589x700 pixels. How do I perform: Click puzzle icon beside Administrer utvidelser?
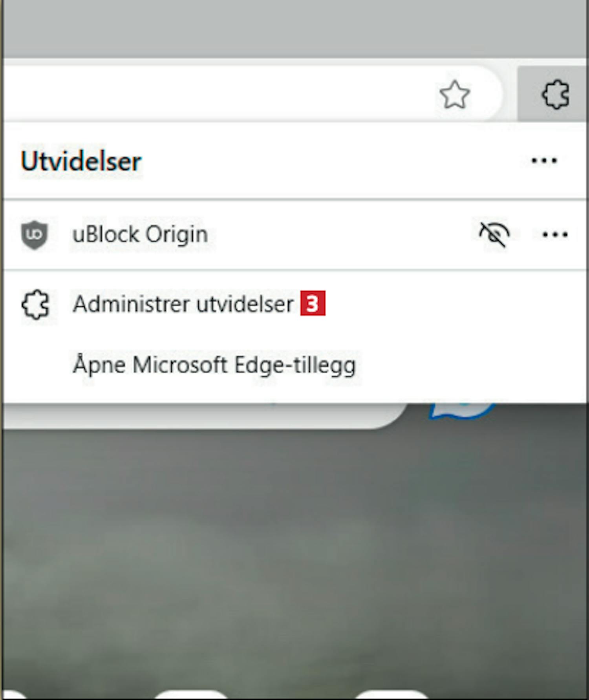pos(35,304)
